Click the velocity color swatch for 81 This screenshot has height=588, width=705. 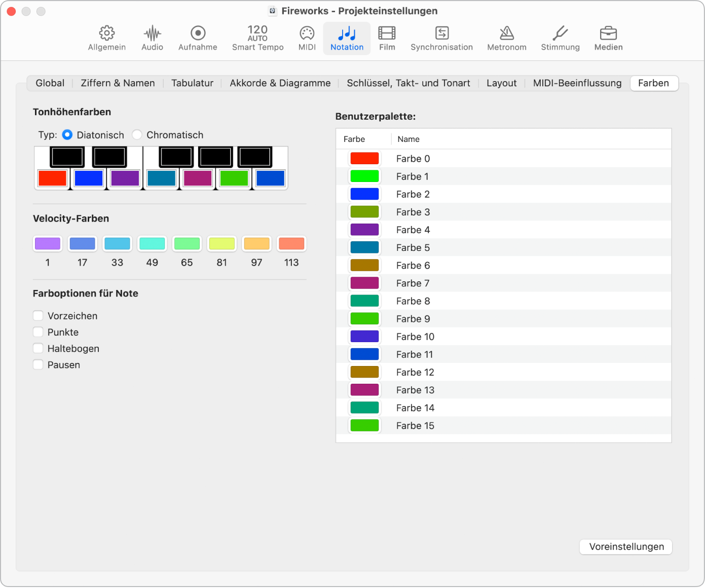tap(222, 243)
